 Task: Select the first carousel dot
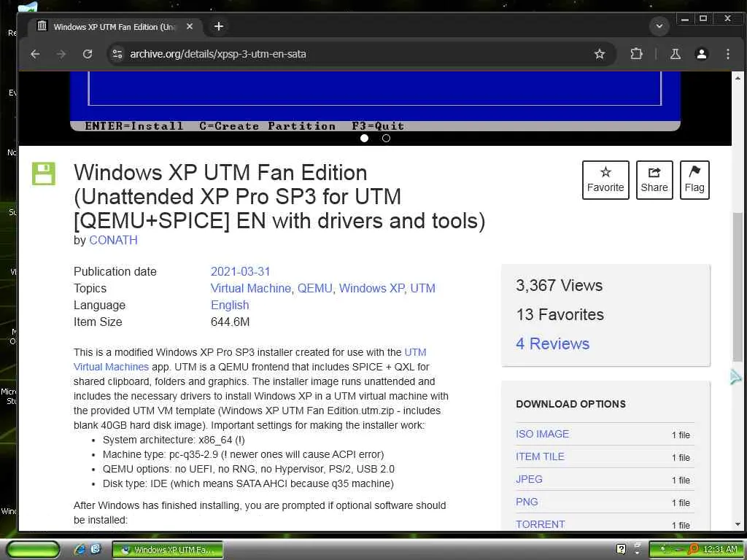click(365, 138)
